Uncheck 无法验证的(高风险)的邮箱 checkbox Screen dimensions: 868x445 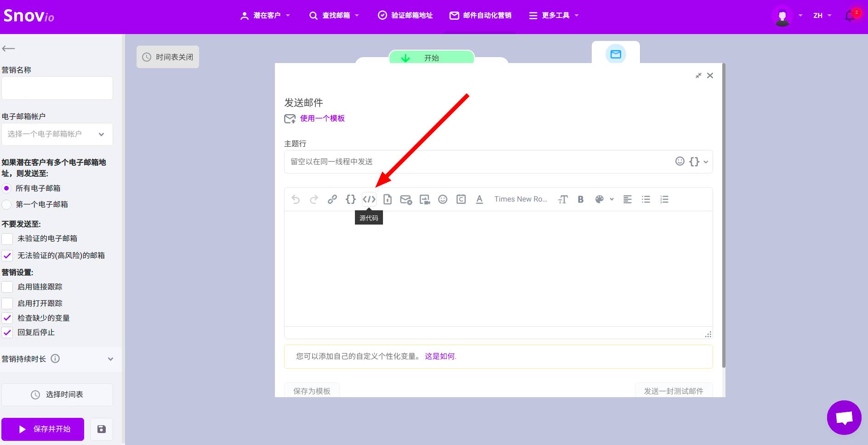point(7,255)
